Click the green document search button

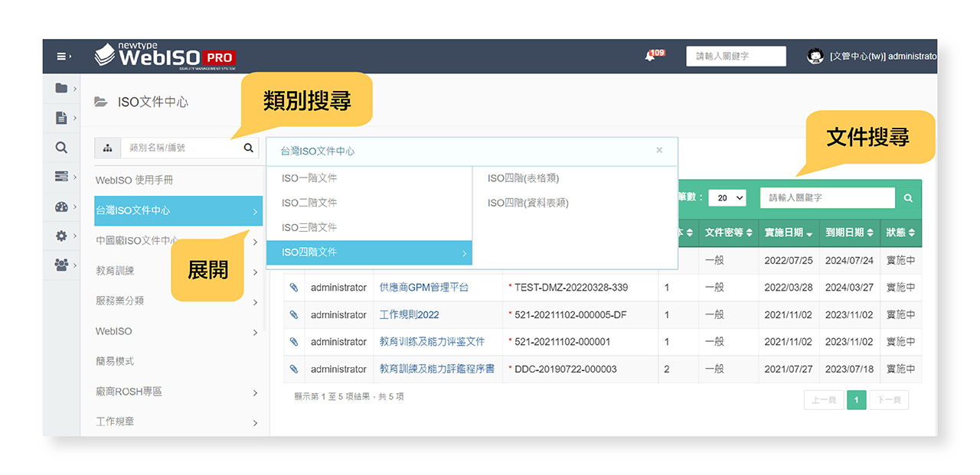(908, 198)
